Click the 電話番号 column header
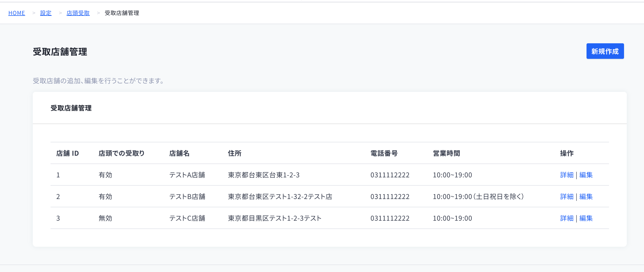The height and width of the screenshot is (272, 644). [384, 153]
